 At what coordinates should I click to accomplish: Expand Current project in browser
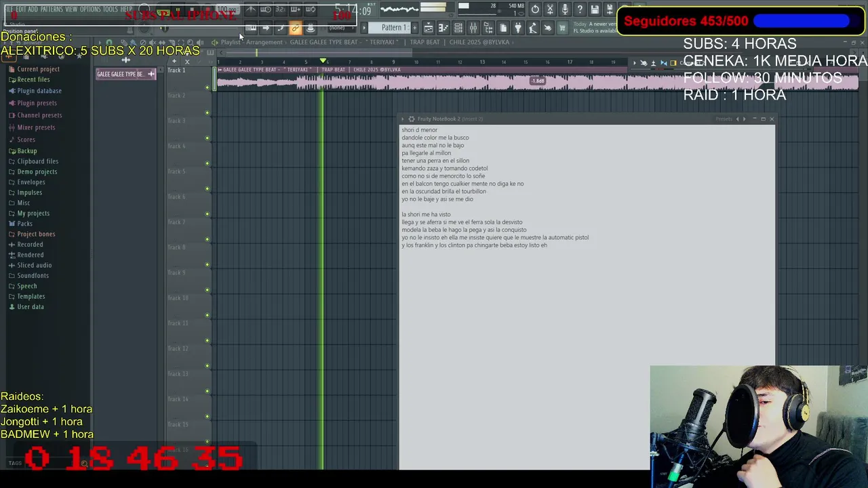click(38, 69)
